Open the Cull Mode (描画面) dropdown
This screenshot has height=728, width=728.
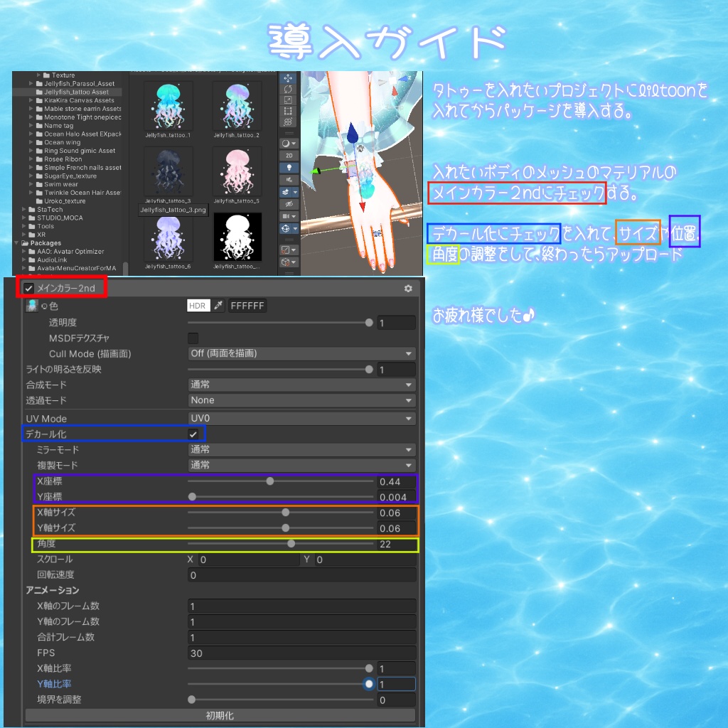pyautogui.click(x=301, y=353)
